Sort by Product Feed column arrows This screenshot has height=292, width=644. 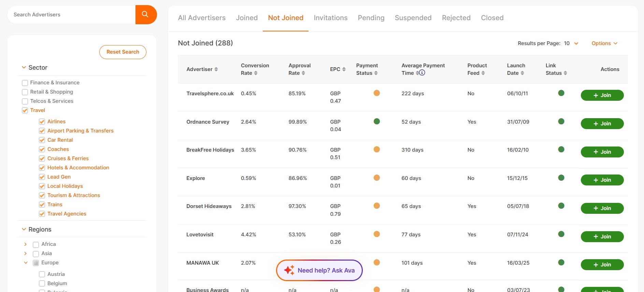click(483, 73)
